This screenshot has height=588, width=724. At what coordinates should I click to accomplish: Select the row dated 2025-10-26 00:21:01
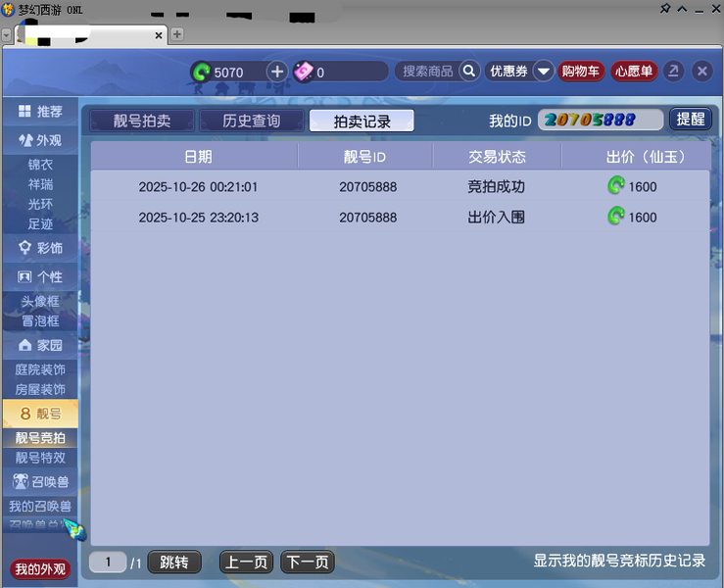tap(401, 186)
